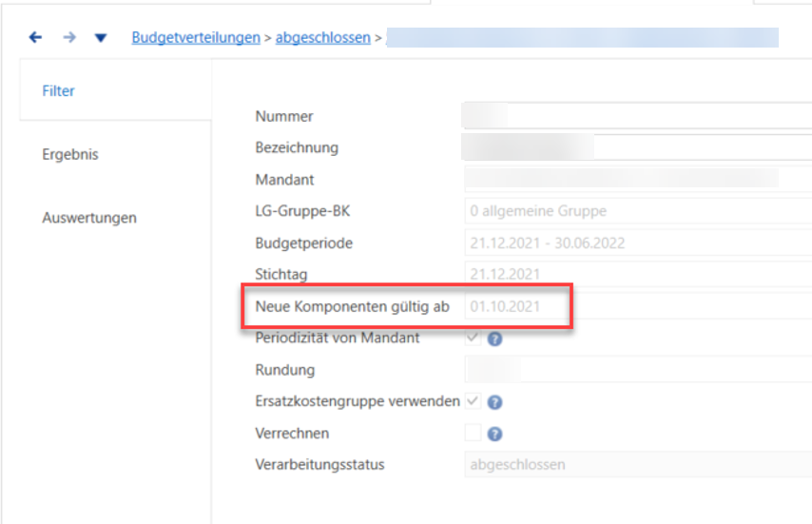Open the navigation history dropdown triangle
The image size is (812, 524).
point(101,38)
